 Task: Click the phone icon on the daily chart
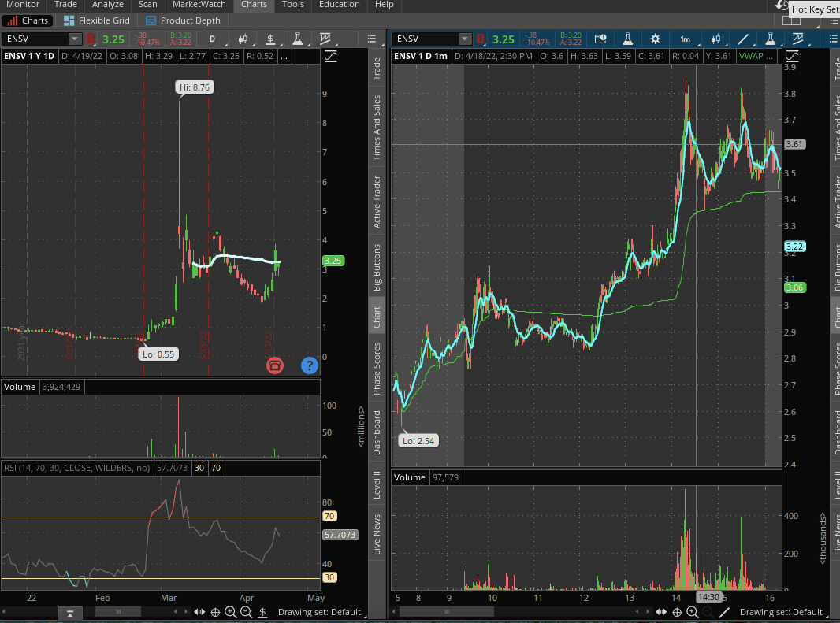pos(275,365)
